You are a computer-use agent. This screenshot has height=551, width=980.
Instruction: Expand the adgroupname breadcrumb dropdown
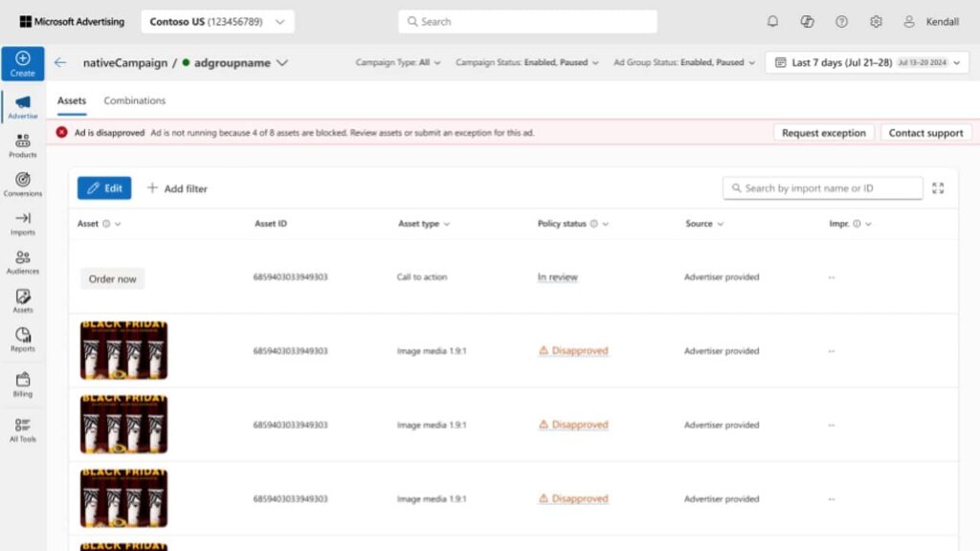(x=279, y=62)
